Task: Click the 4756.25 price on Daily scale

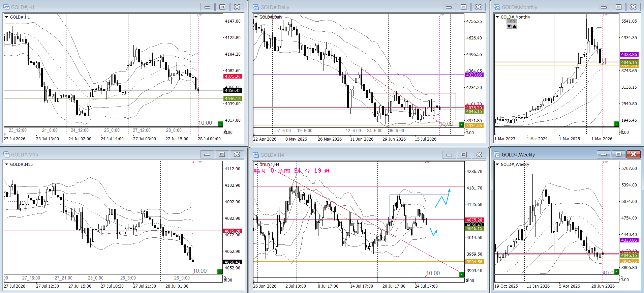Action: pyautogui.click(x=474, y=22)
